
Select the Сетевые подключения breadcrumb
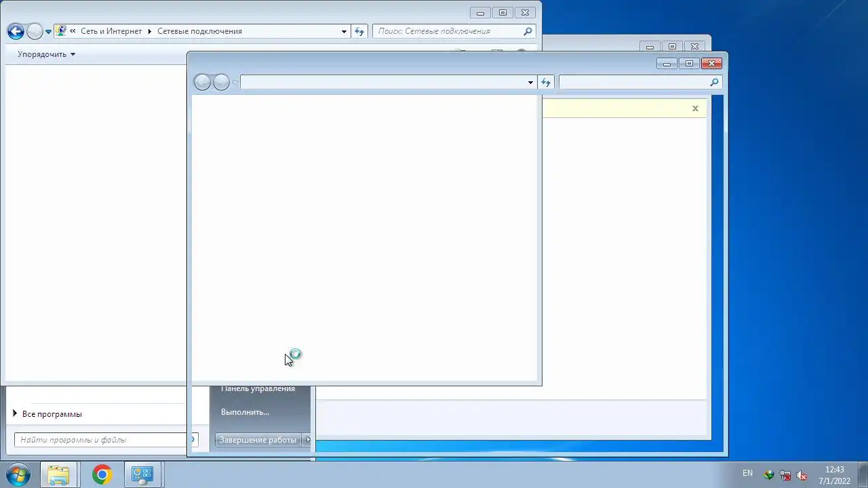(199, 31)
